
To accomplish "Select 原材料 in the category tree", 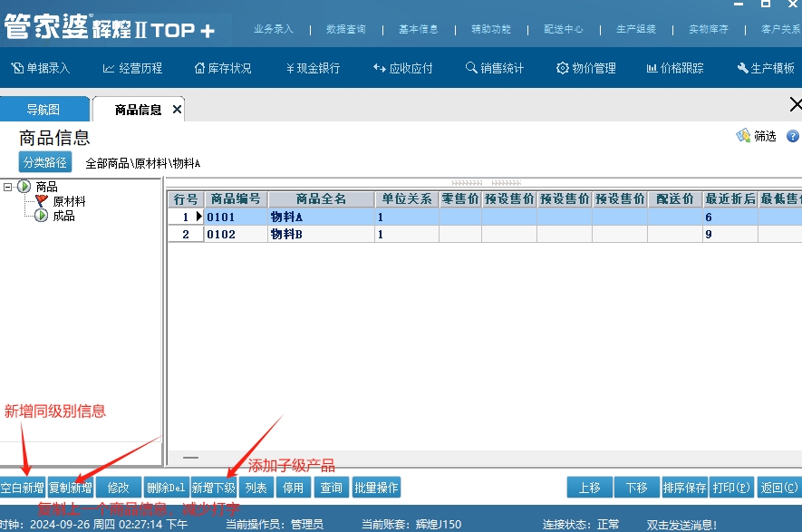I will tap(69, 201).
